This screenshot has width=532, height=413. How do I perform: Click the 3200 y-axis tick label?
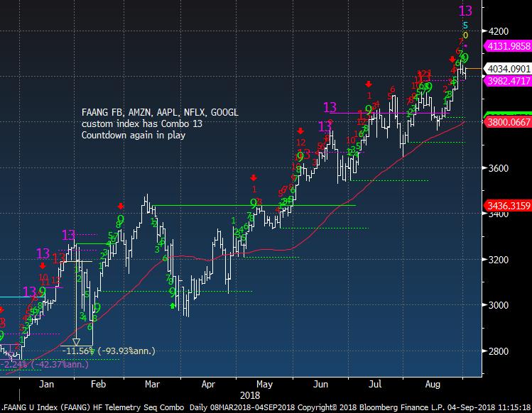click(499, 260)
